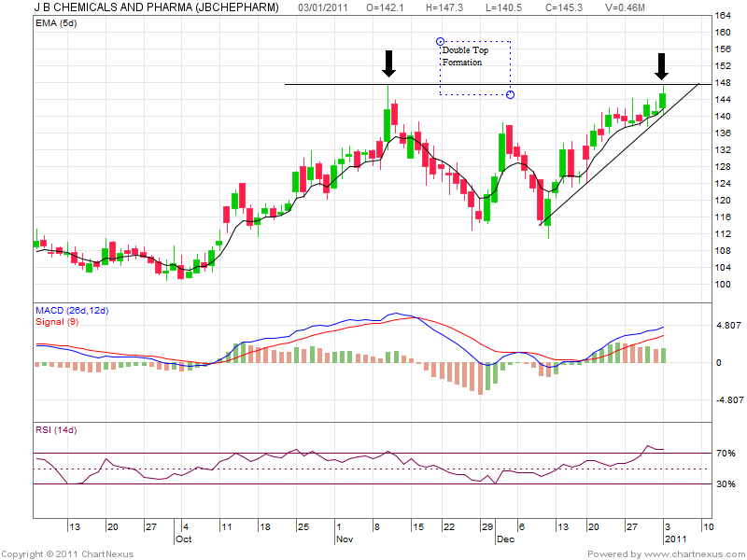Click the 70% level label on RSI
Screen dimensions: 747x560
[726, 454]
